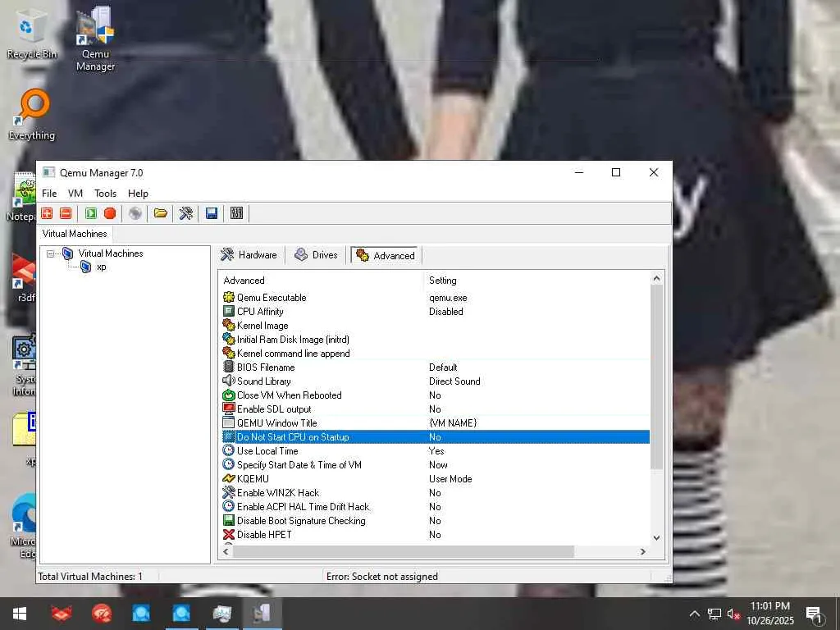This screenshot has width=840, height=630.
Task: Click the Enable SDL output monitor icon
Action: click(229, 409)
